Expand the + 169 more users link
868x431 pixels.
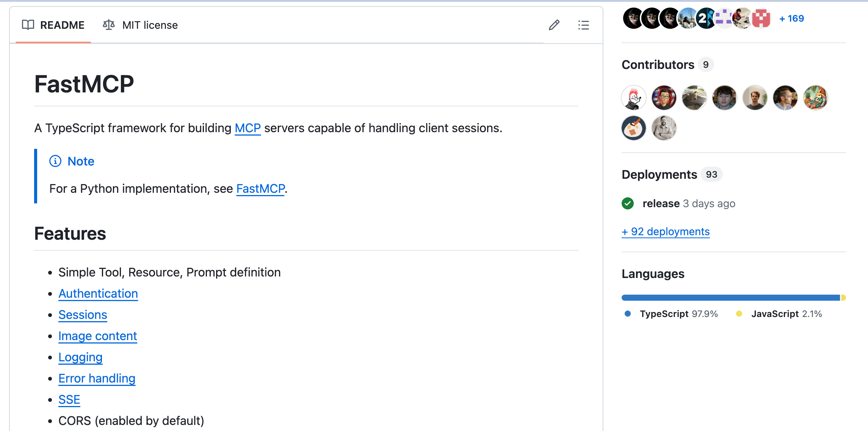(x=791, y=19)
